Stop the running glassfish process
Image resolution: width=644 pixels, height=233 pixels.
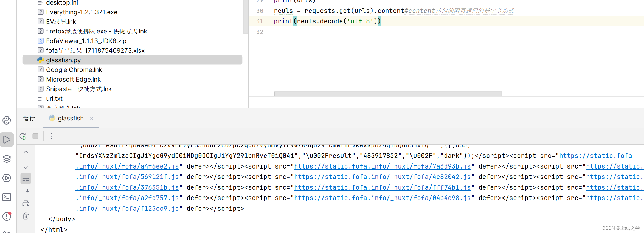pos(35,136)
